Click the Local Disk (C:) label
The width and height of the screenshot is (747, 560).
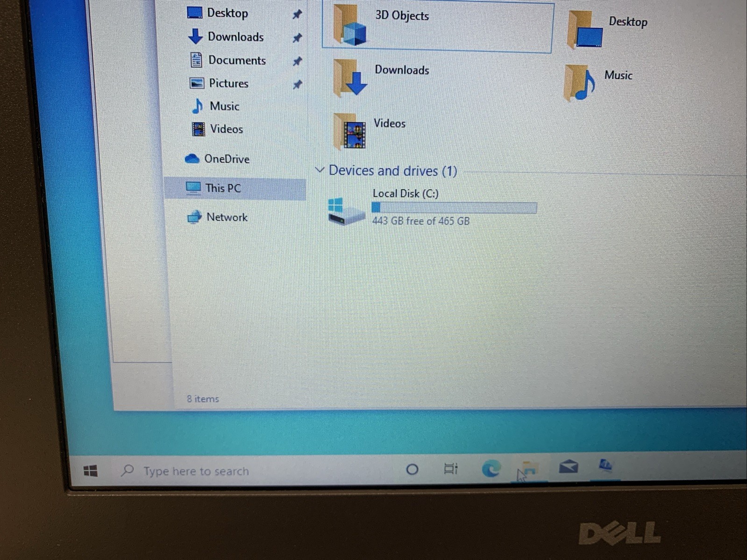coord(406,193)
